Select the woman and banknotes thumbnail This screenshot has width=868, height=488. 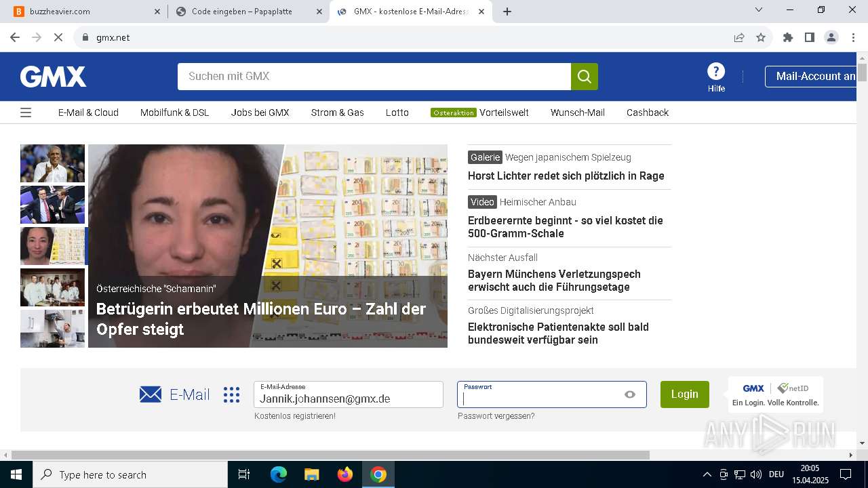52,246
